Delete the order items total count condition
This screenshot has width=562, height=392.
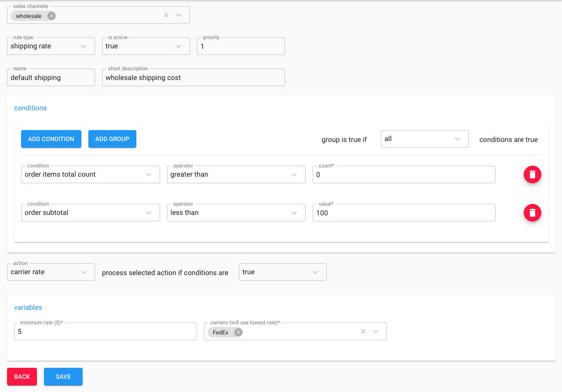532,174
